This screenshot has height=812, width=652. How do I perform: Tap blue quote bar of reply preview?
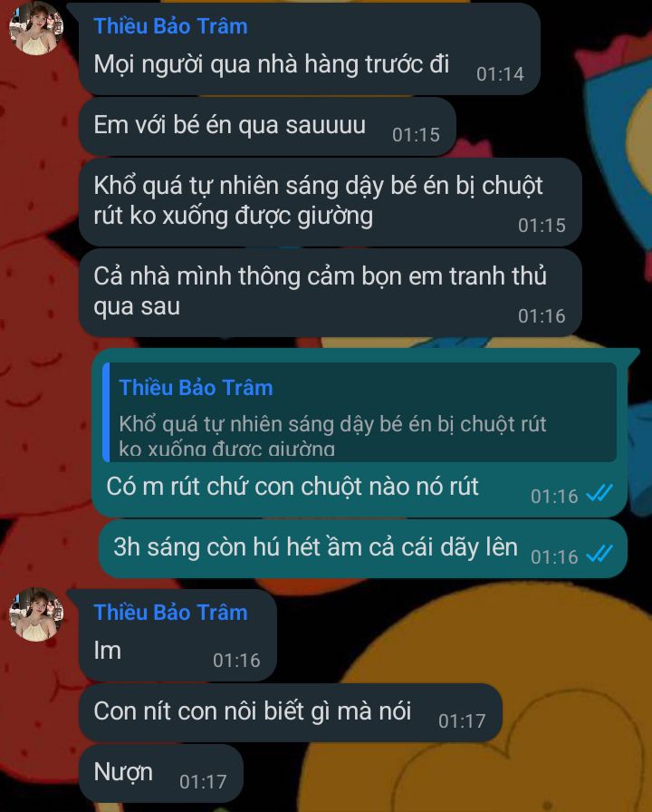[106, 412]
